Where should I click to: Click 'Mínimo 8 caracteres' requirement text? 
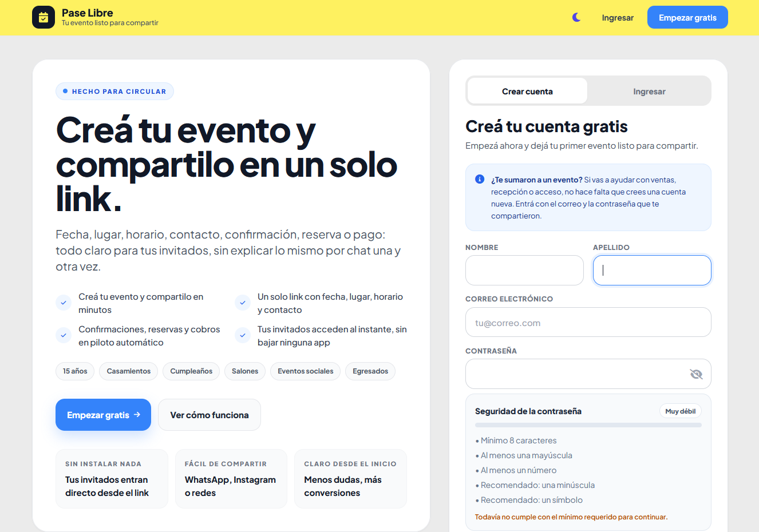coord(519,440)
